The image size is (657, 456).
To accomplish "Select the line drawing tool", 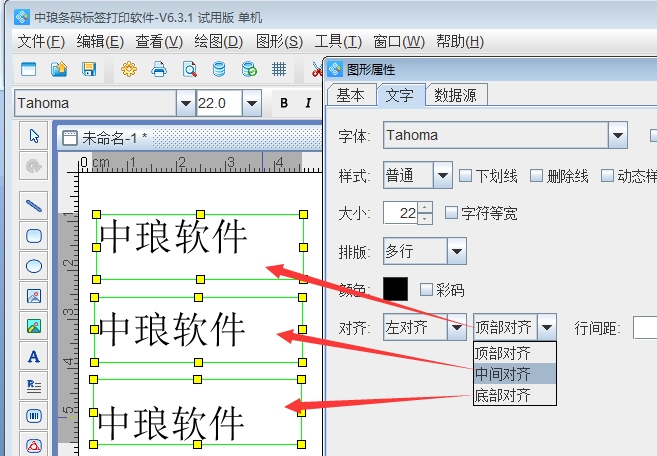I will [x=34, y=206].
